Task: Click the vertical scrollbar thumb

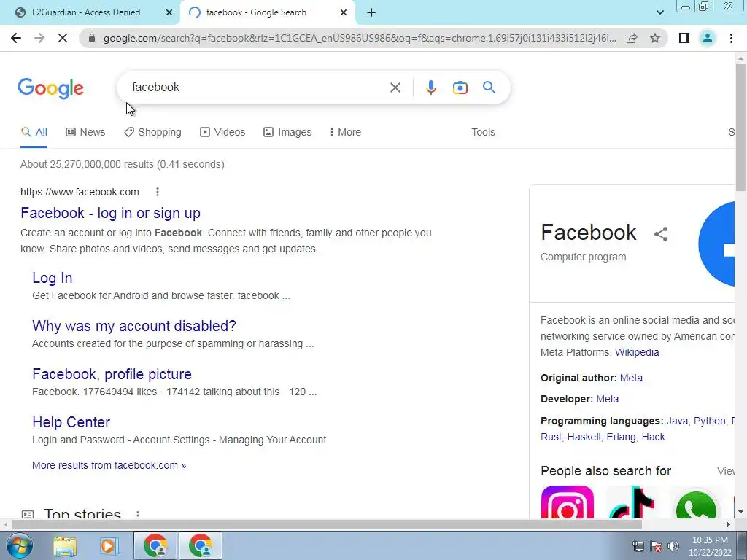Action: (x=740, y=128)
